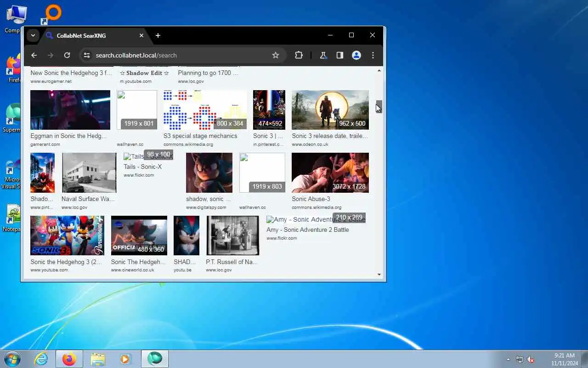The width and height of the screenshot is (588, 368).
Task: Open File Explorer from taskbar
Action: [x=98, y=359]
